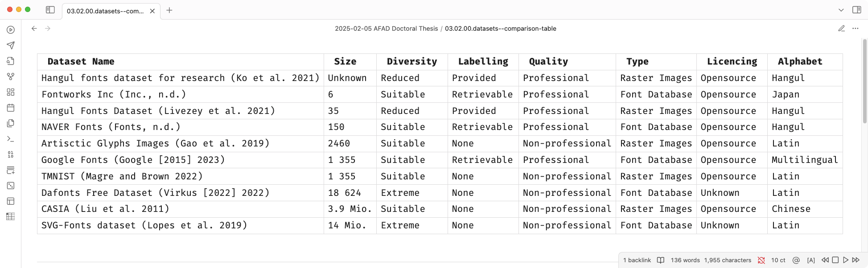868x268 pixels.
Task: Open the play-circle ribbon icon
Action: pos(11,30)
